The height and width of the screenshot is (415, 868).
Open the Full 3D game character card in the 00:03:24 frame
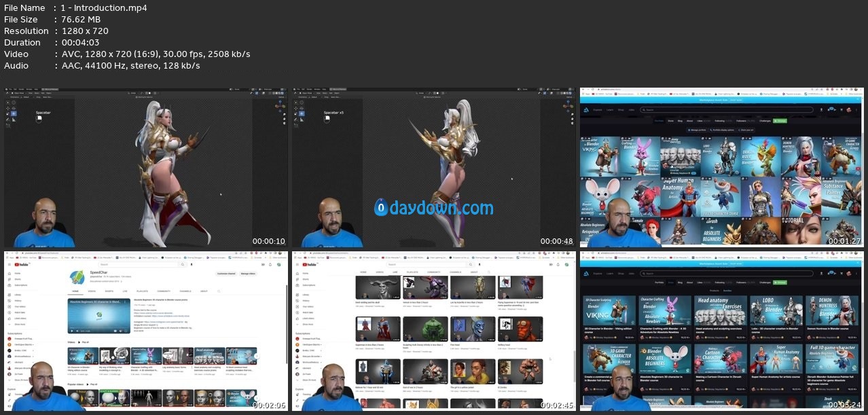pyautogui.click(x=832, y=359)
